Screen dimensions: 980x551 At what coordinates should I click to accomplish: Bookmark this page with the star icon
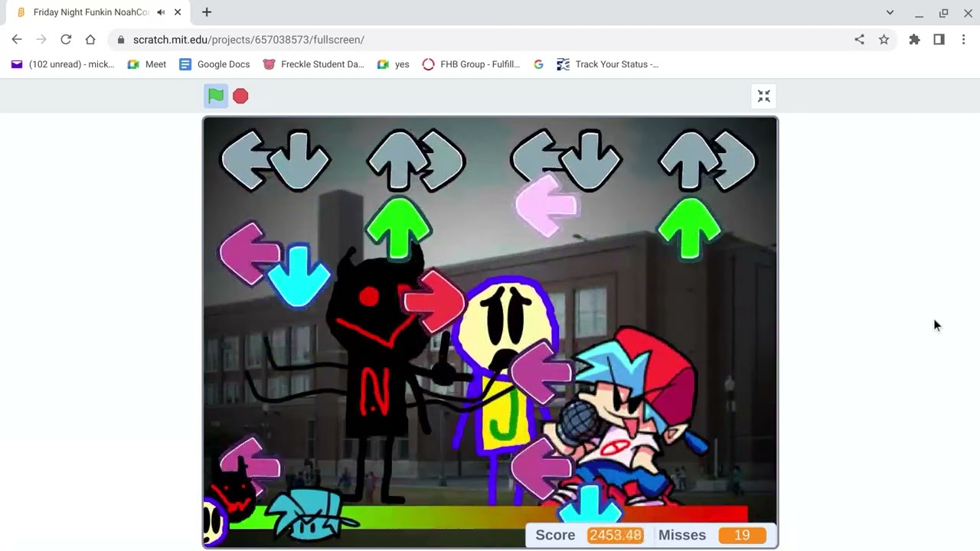[884, 40]
